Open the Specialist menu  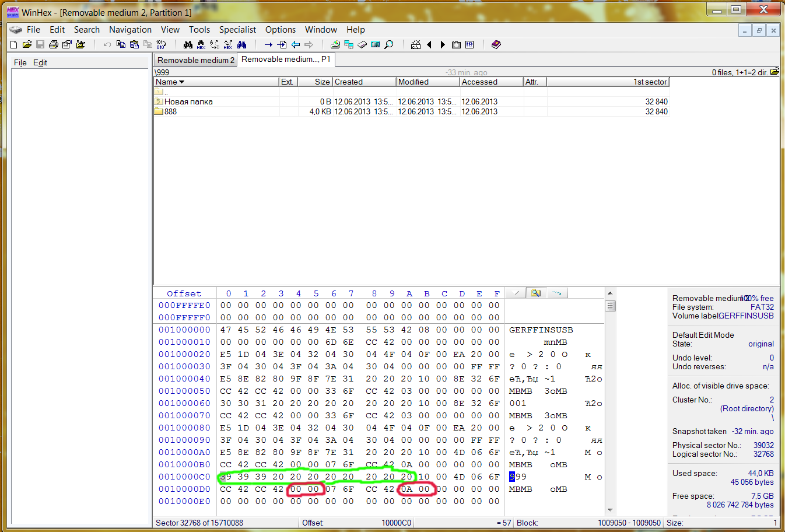click(x=237, y=30)
